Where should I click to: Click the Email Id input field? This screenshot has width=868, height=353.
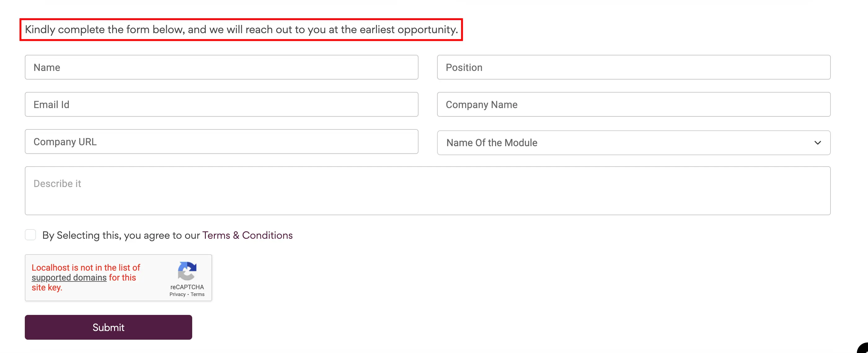coord(221,104)
